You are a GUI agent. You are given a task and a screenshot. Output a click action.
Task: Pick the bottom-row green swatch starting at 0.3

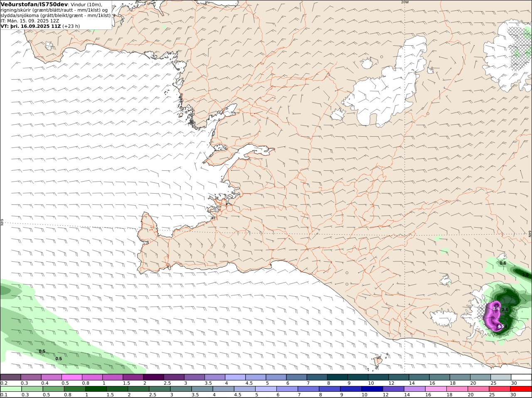32,389
